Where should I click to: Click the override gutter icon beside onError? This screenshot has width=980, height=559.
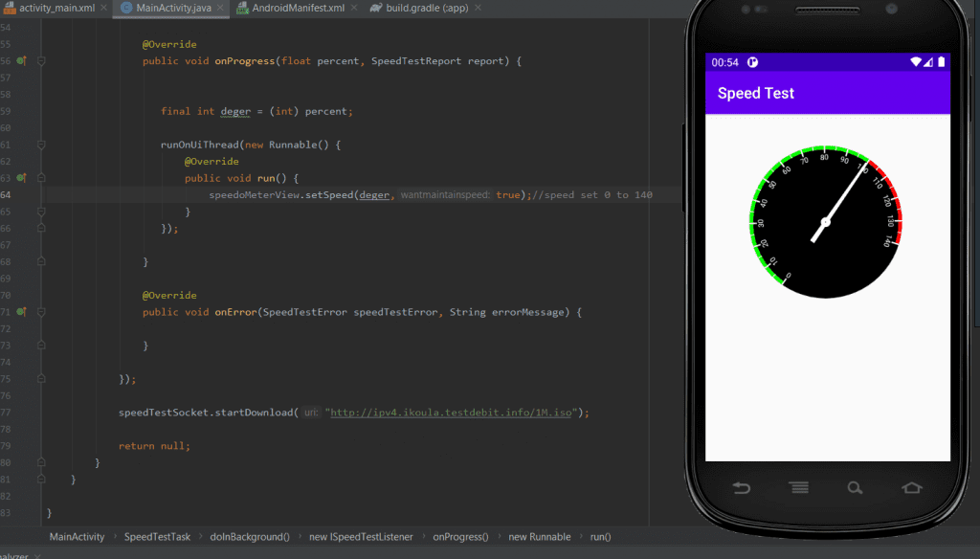click(x=21, y=312)
